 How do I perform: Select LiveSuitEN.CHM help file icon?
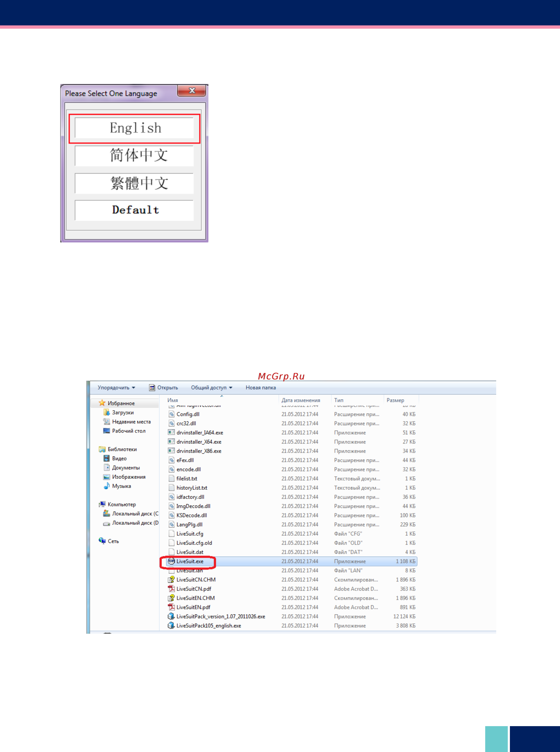[171, 598]
